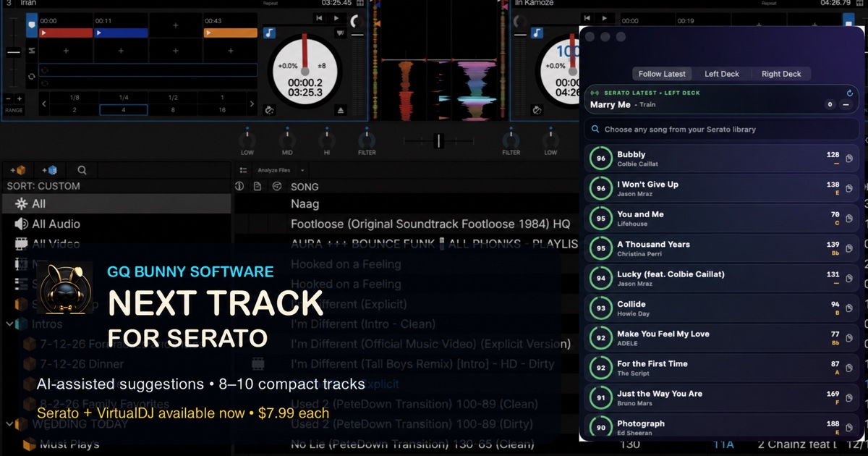Viewport: 868px width, 456px height.
Task: Click the Analyze Files button
Action: 273,170
